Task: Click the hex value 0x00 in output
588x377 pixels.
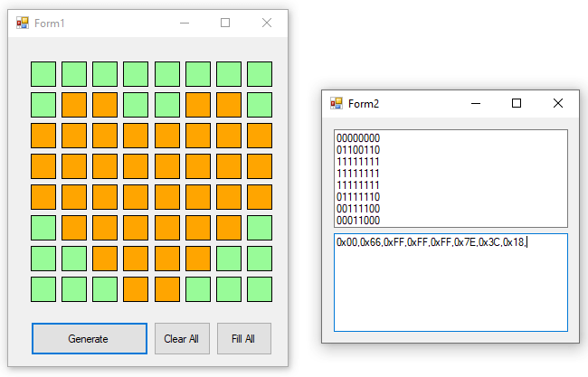Action: (346, 242)
